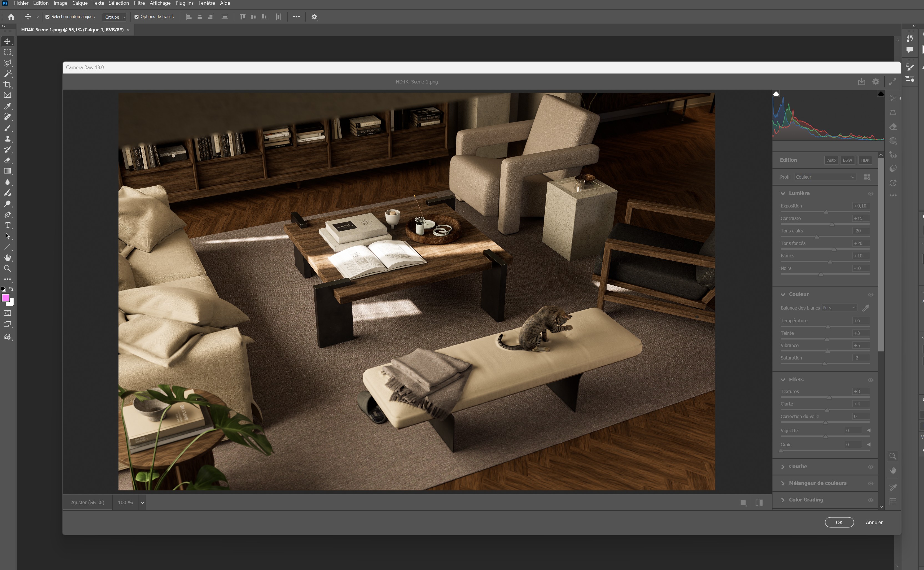
Task: Toggle visibility eye for Lumière panel
Action: (x=870, y=193)
